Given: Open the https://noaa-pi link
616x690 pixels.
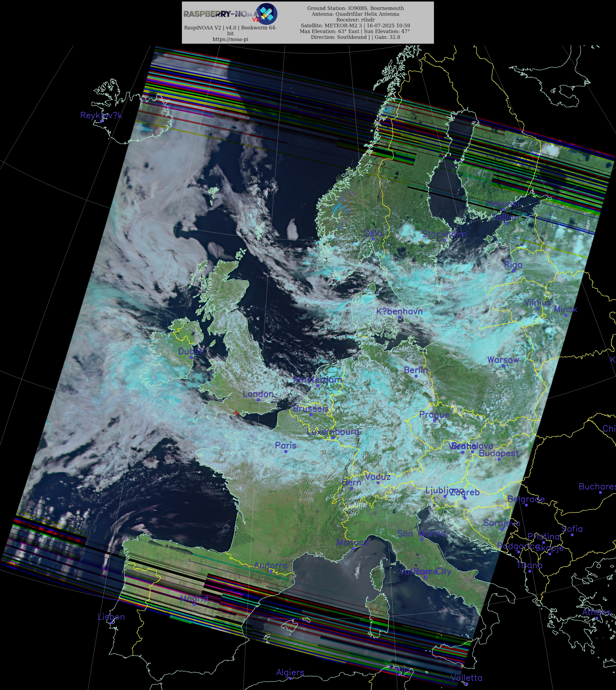Looking at the screenshot, I should (230, 39).
